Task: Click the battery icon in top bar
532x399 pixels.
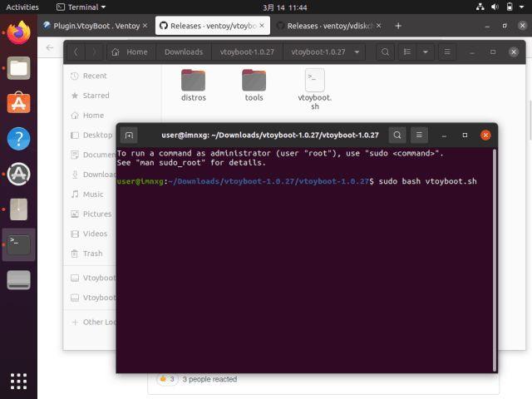Action: [510, 7]
